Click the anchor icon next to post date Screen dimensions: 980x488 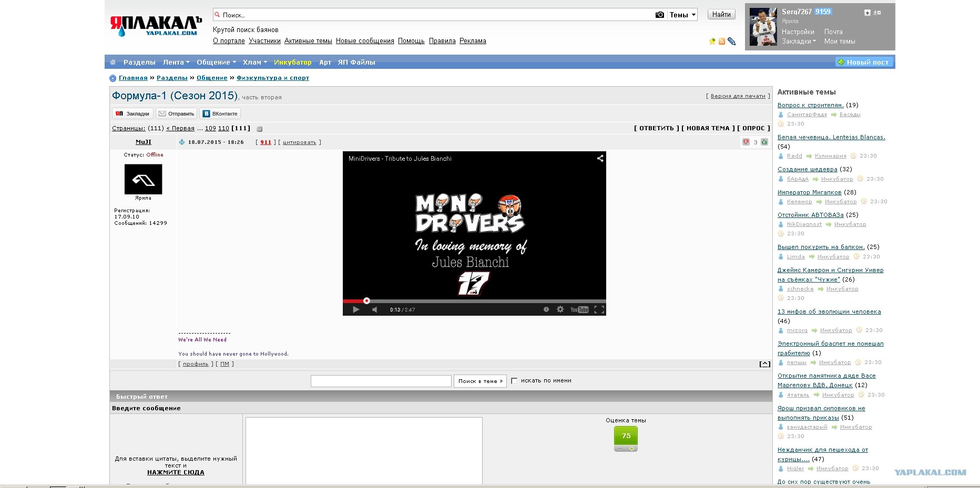182,142
